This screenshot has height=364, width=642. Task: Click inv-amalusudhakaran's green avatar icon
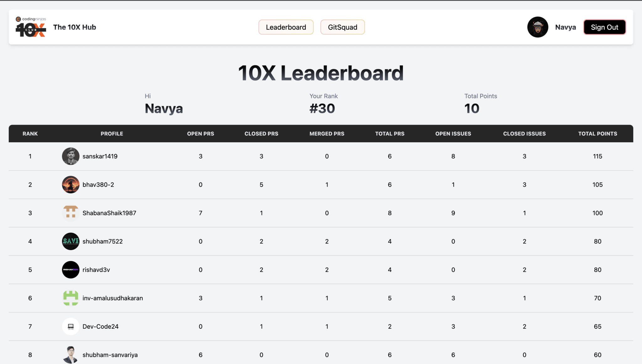pos(71,298)
